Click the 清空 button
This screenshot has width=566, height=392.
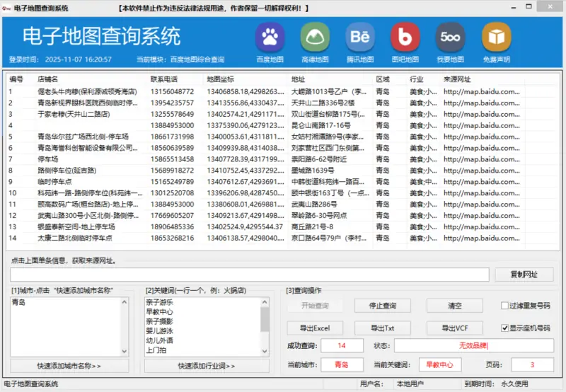[x=455, y=306]
